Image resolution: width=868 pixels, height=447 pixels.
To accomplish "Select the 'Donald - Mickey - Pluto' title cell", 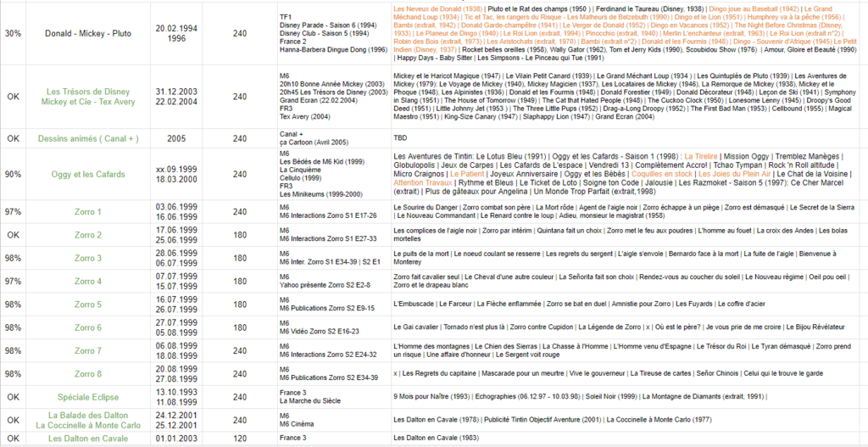I will tap(88, 34).
